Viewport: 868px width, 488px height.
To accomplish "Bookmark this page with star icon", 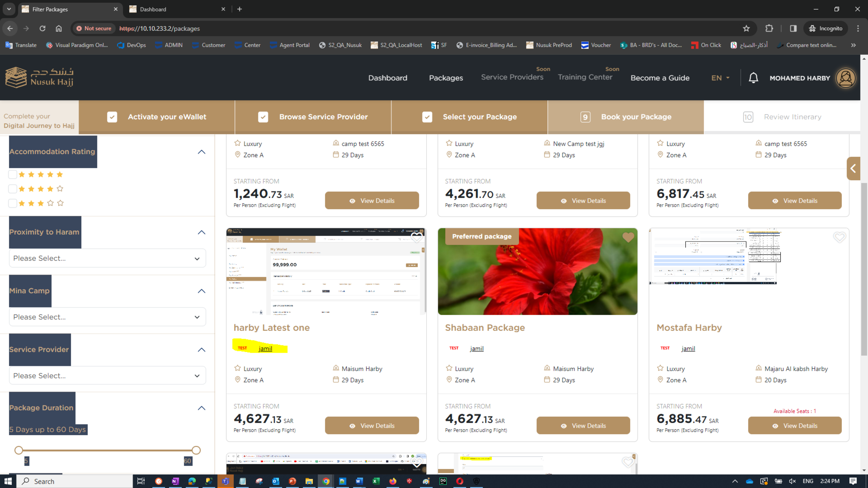I will point(746,29).
